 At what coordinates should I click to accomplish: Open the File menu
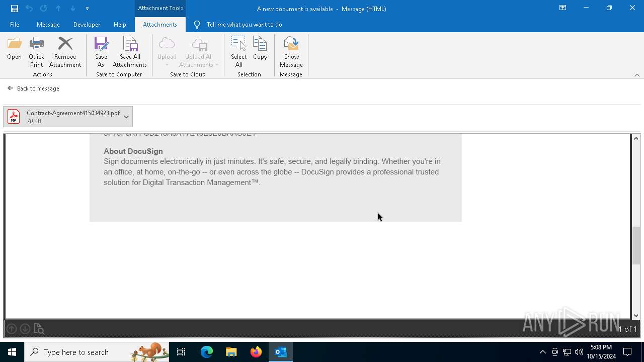(15, 24)
